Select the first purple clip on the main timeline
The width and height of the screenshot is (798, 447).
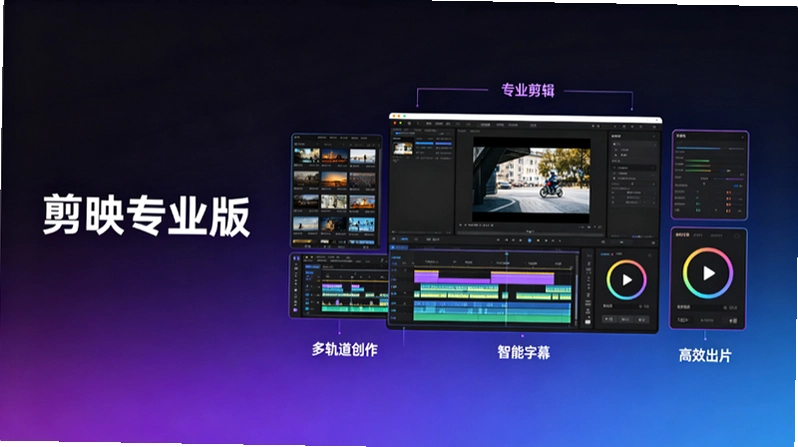coord(426,276)
